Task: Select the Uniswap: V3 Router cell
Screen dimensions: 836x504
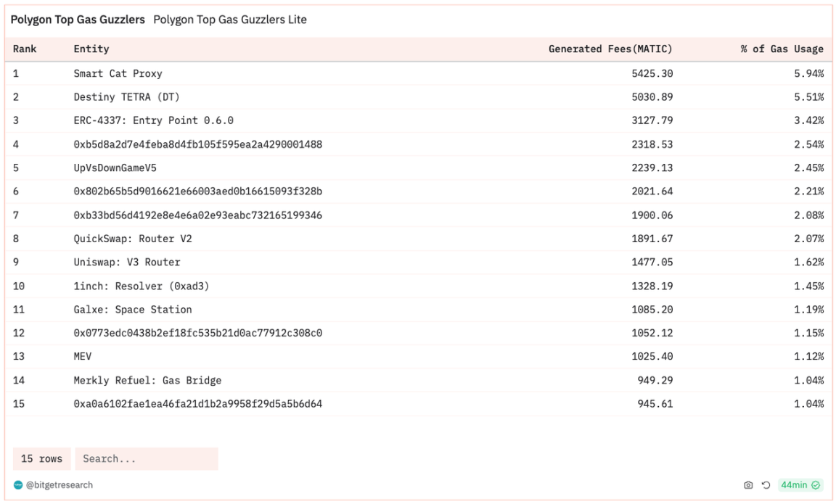Action: [x=127, y=262]
